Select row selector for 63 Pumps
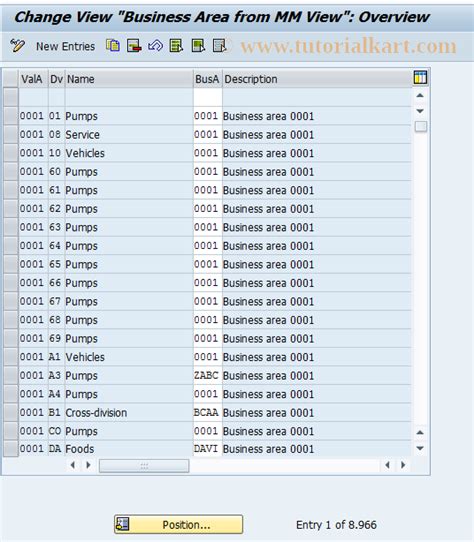Viewport: 474px width, 542px height. [x=11, y=227]
